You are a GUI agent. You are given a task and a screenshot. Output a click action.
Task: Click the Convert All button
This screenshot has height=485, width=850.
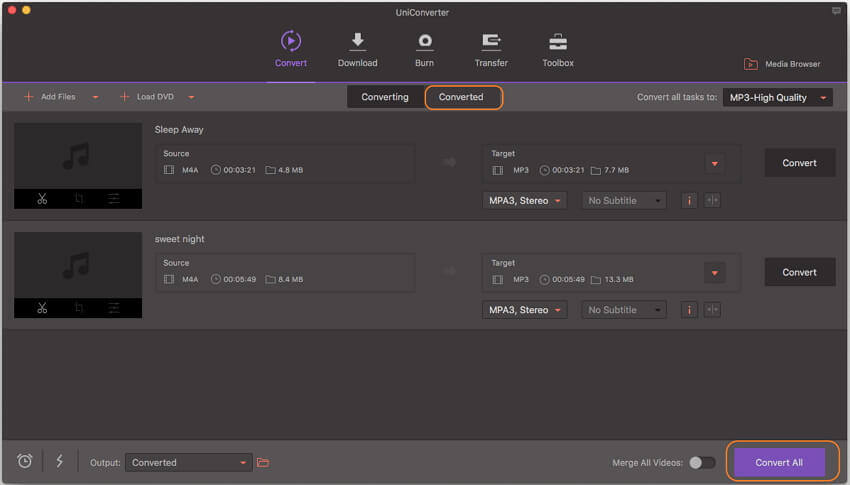coord(779,462)
